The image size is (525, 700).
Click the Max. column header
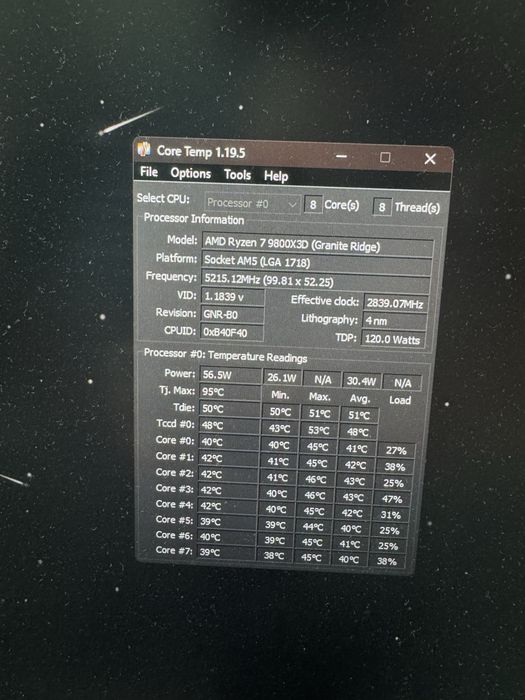pos(320,396)
